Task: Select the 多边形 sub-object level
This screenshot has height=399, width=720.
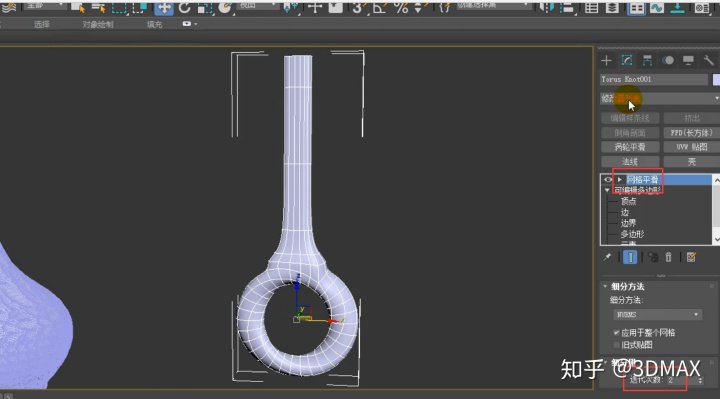Action: pyautogui.click(x=633, y=234)
